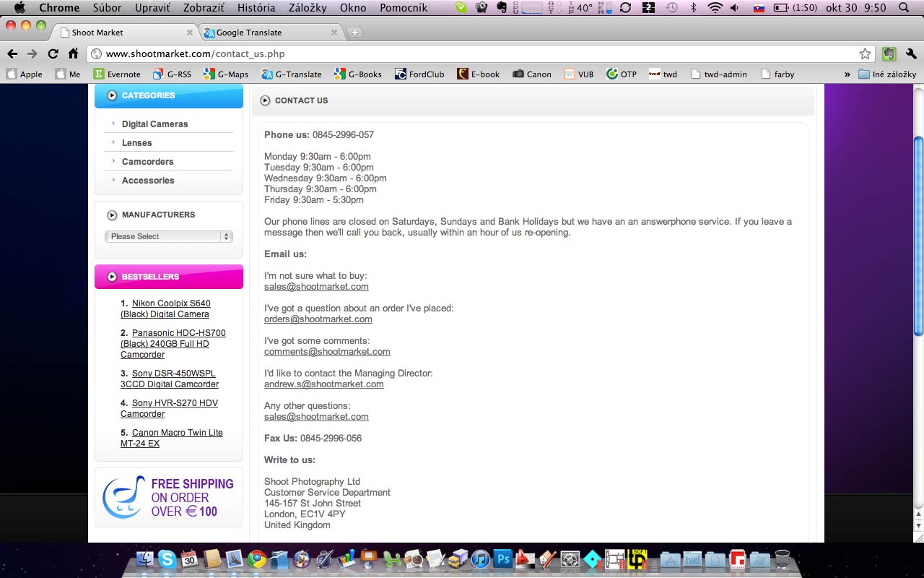Reload the page with the refresh icon
The height and width of the screenshot is (578, 924).
coord(53,53)
